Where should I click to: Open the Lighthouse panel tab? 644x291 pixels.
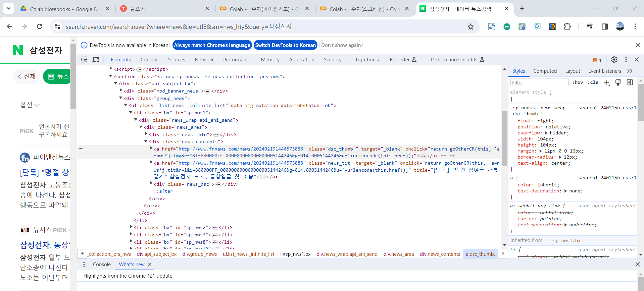click(368, 60)
